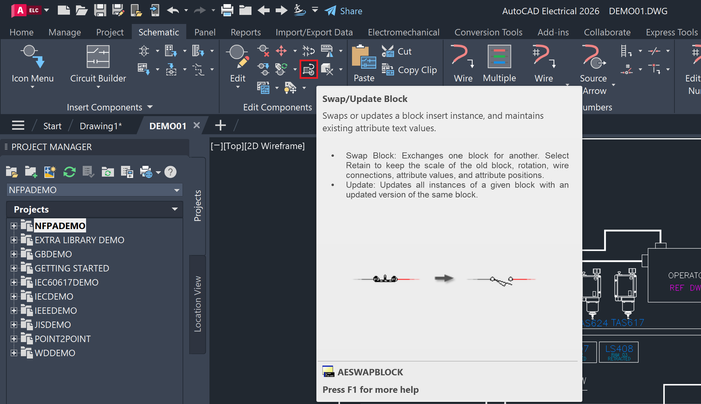Expand the WDDEMO tree node
The image size is (701, 404).
pos(14,353)
